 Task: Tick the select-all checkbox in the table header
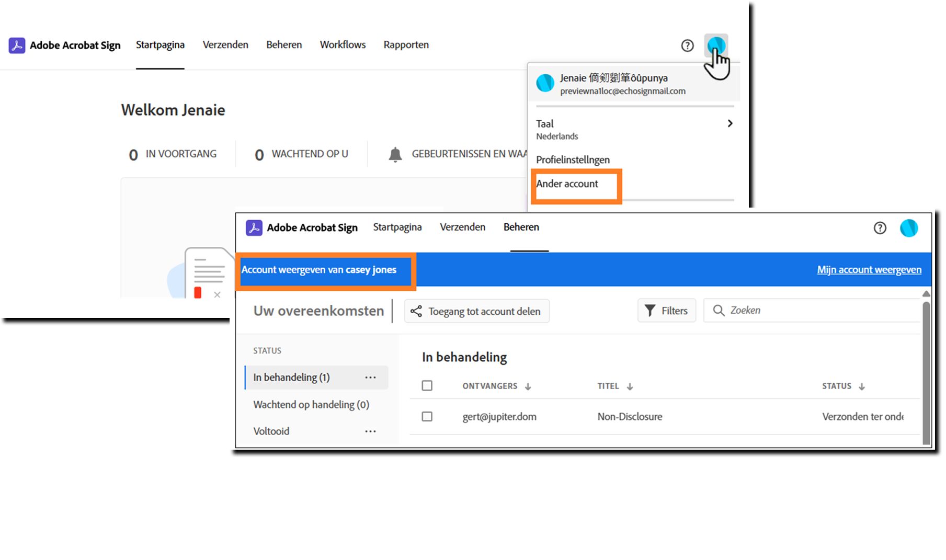point(427,386)
